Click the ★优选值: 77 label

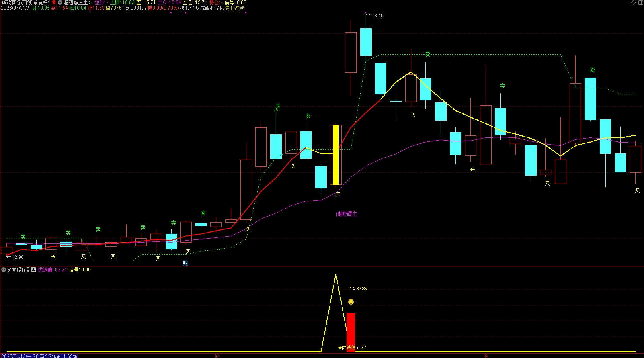tap(352, 348)
